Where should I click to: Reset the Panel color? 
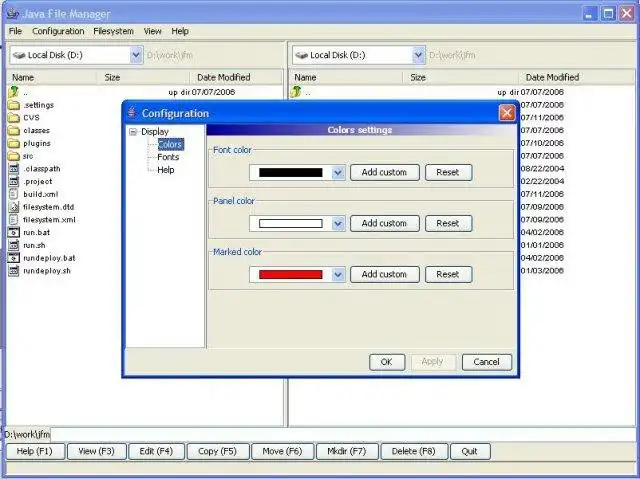point(448,224)
